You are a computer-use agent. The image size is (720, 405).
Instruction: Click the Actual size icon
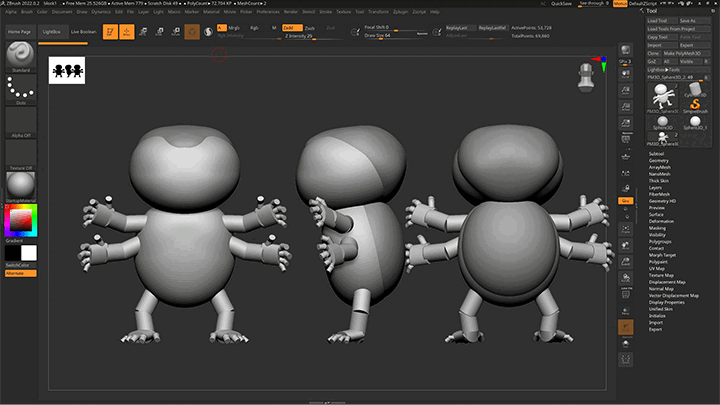coord(625,107)
